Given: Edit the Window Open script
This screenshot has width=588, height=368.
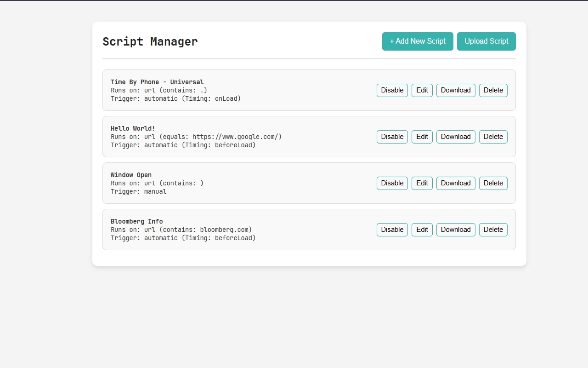Looking at the screenshot, I should click(422, 183).
